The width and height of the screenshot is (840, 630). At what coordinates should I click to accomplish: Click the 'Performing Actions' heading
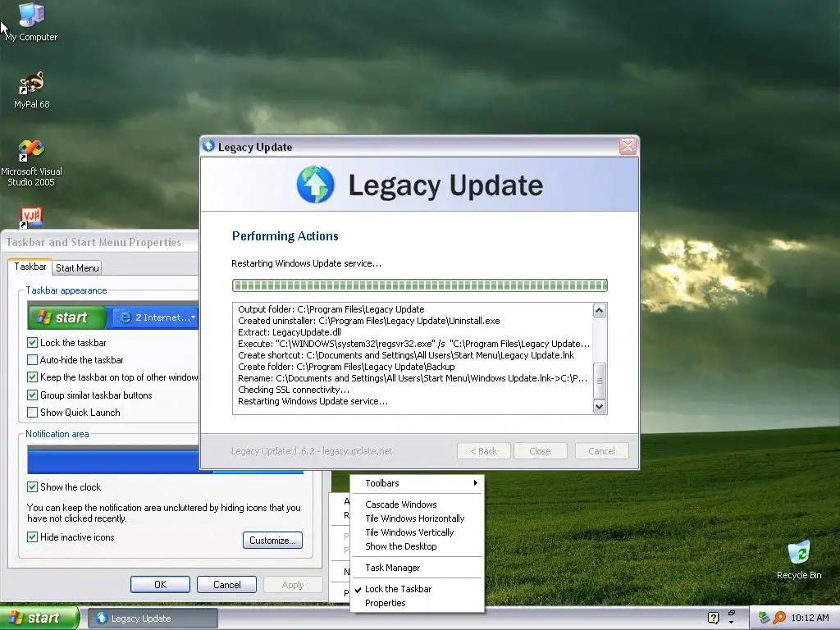click(x=285, y=236)
